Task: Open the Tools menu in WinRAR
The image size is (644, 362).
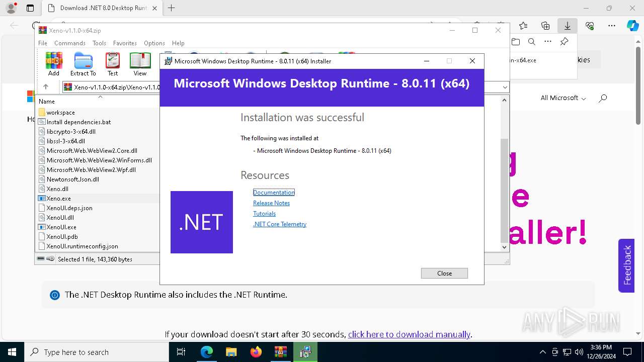Action: [x=99, y=43]
